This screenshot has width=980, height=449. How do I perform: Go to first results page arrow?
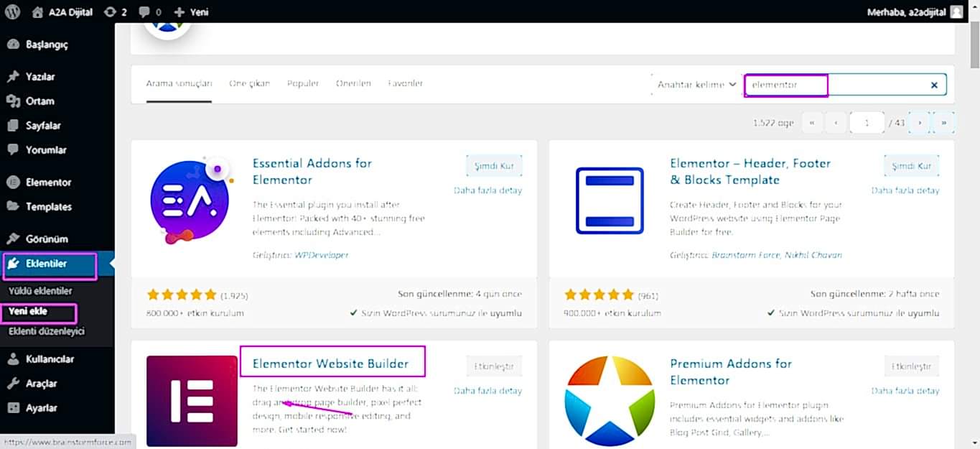(x=811, y=123)
